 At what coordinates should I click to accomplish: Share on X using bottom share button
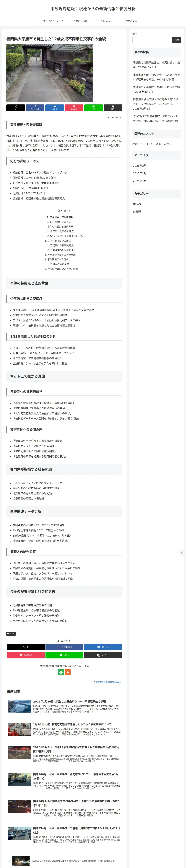(26, 647)
